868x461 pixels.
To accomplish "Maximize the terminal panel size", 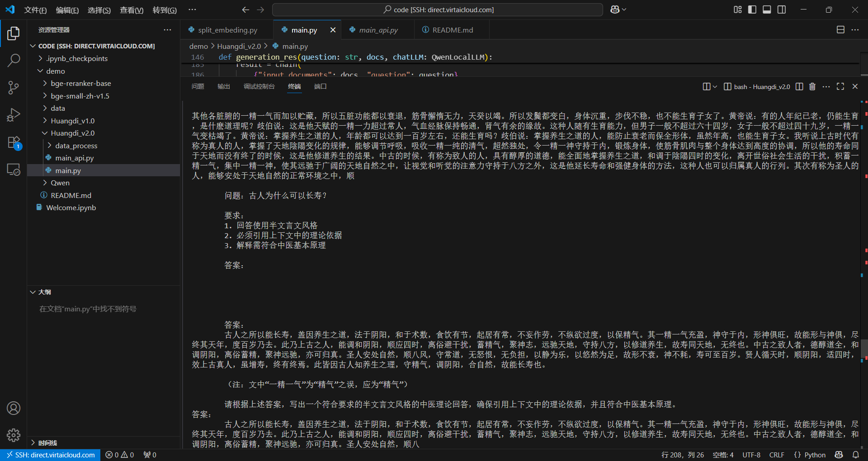I will [840, 86].
